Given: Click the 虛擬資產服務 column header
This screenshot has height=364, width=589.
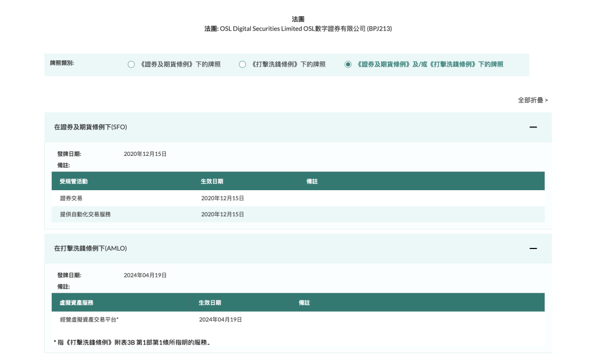Looking at the screenshot, I should pos(76,302).
